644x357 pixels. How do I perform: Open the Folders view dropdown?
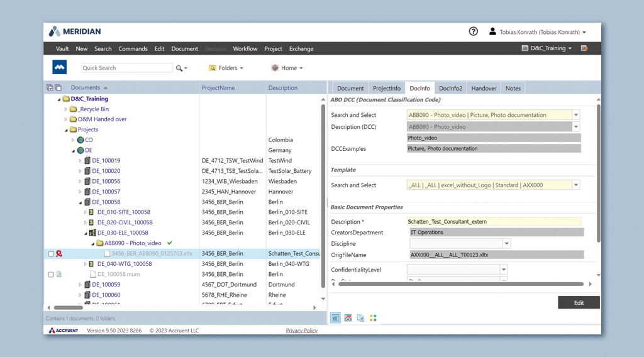point(226,68)
